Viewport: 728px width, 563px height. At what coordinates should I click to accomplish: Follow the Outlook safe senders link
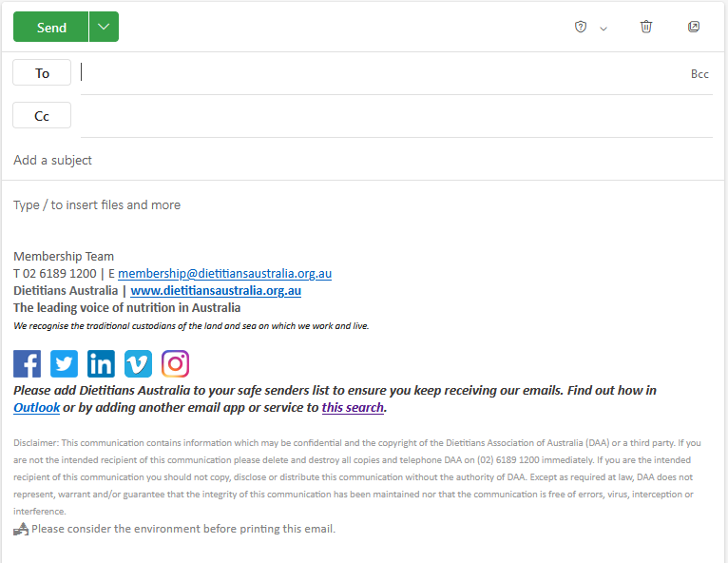point(36,407)
